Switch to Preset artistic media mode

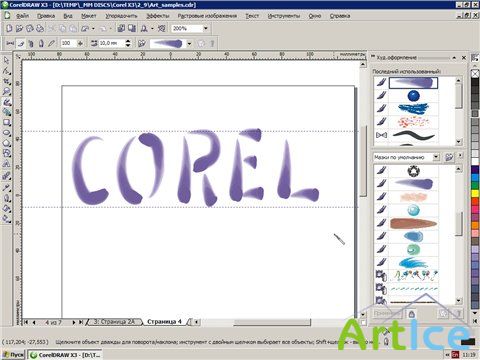tap(10, 43)
